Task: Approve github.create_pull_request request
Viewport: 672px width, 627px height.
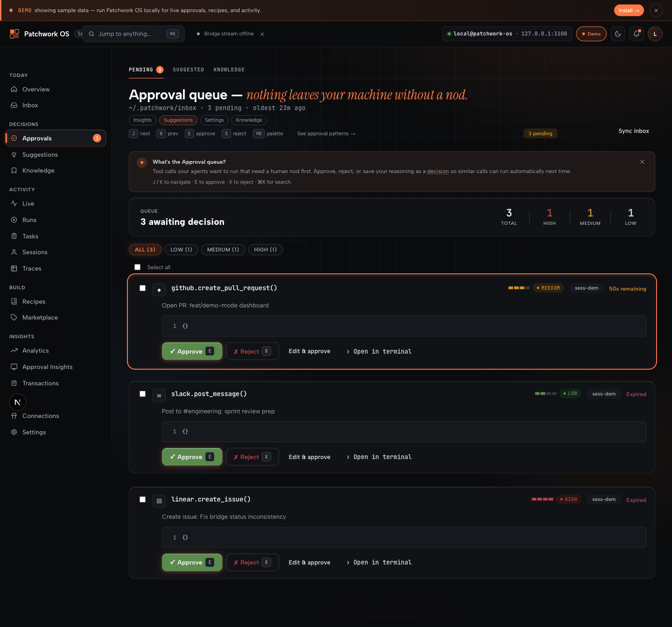Action: point(192,351)
